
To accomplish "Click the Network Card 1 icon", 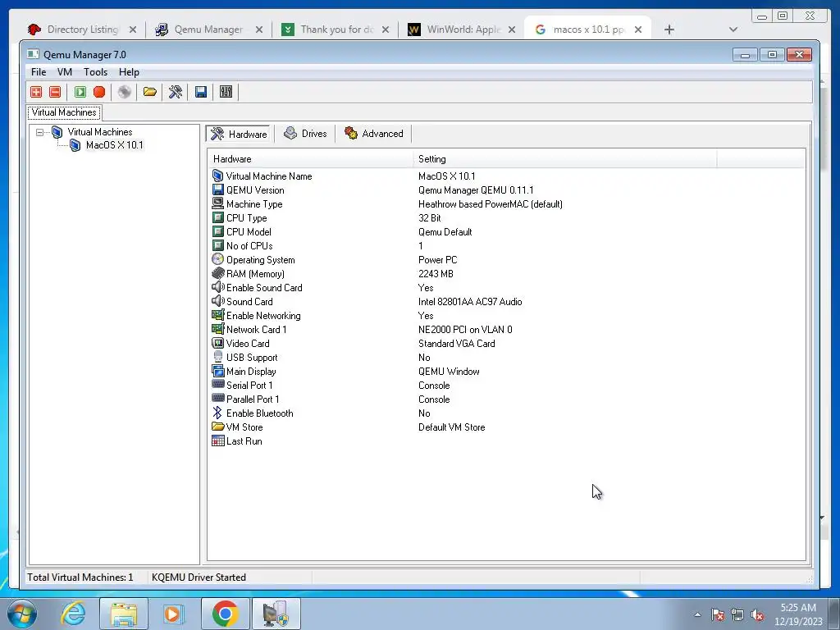I will click(x=217, y=329).
